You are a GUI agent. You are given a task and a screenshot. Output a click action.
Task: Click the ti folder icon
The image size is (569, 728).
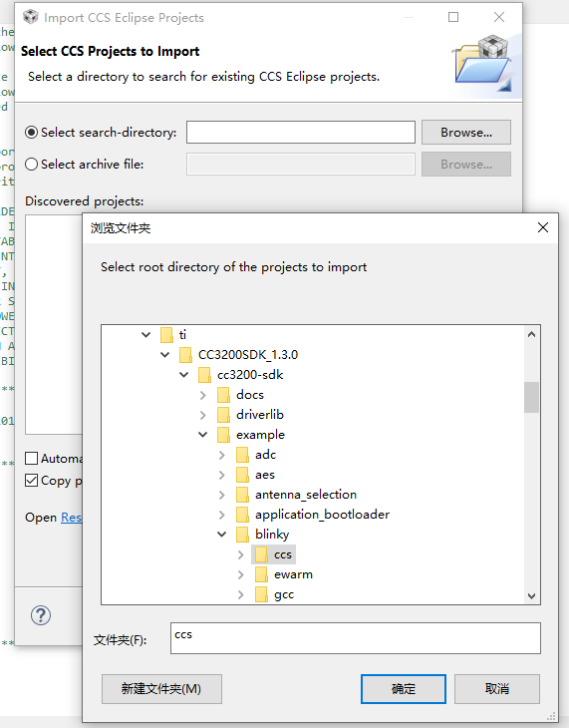pyautogui.click(x=166, y=335)
